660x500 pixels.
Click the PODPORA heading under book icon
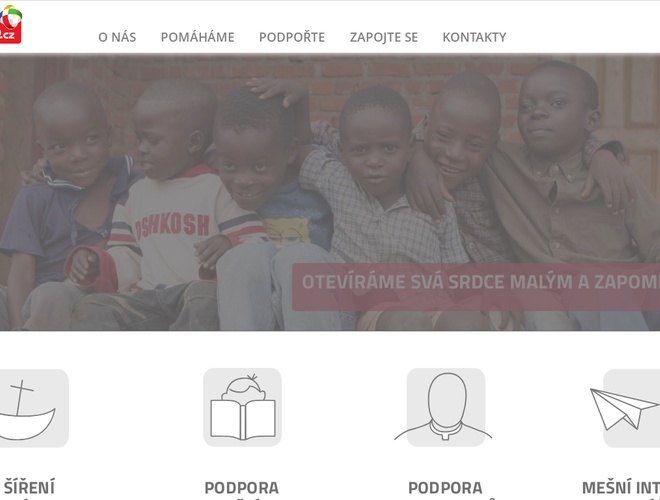tap(242, 488)
